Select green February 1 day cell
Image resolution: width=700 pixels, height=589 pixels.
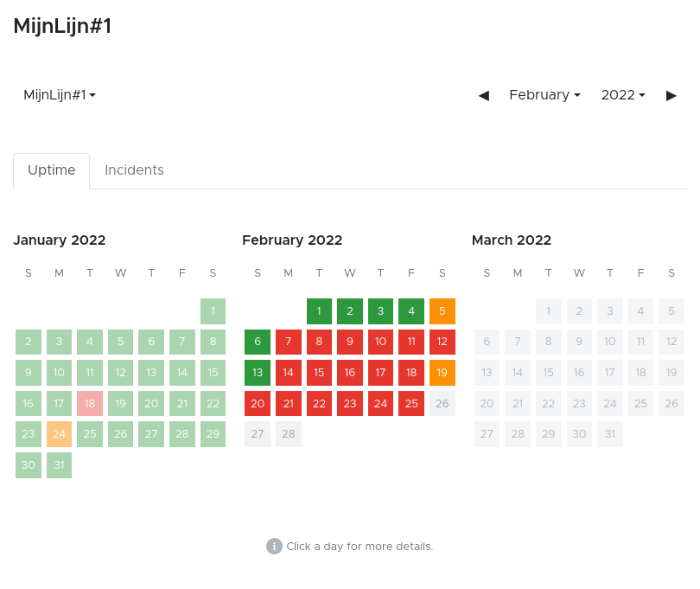coord(319,311)
